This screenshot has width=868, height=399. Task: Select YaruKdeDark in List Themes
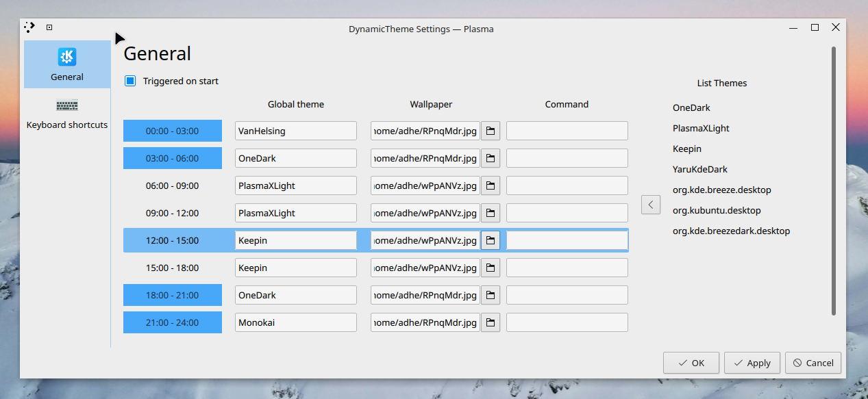point(700,169)
